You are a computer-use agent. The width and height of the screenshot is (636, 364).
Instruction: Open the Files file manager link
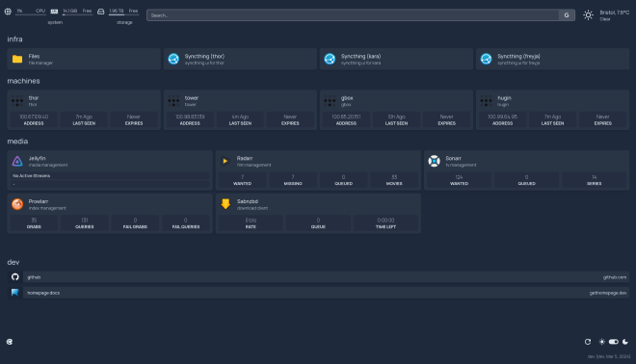point(84,59)
